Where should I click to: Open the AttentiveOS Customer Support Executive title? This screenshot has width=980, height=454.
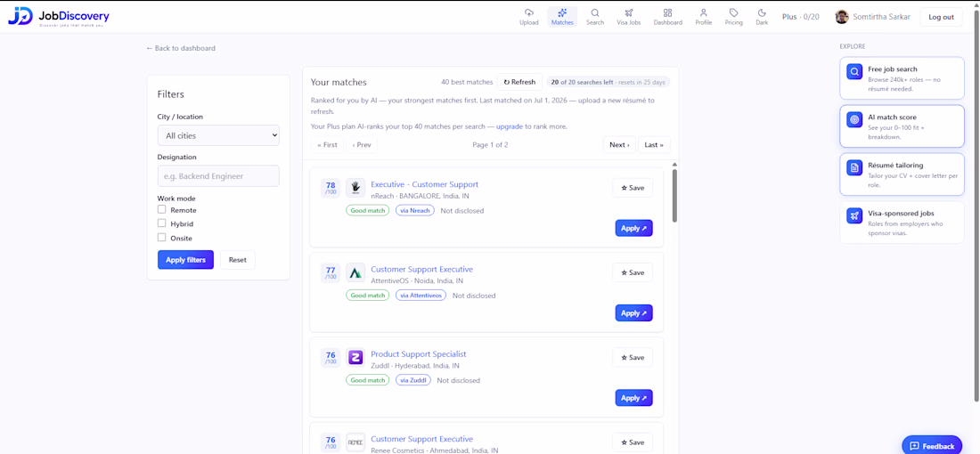click(422, 269)
